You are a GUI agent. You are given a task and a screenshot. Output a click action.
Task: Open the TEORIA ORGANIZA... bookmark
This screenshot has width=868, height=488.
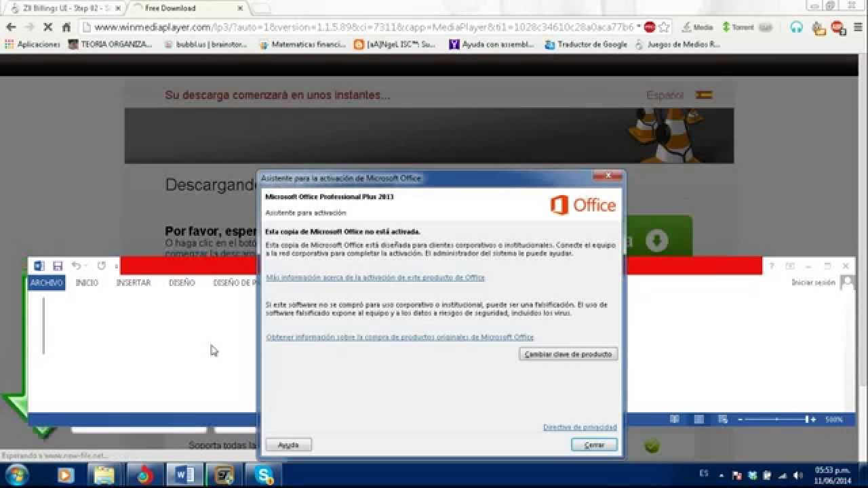pyautogui.click(x=111, y=45)
